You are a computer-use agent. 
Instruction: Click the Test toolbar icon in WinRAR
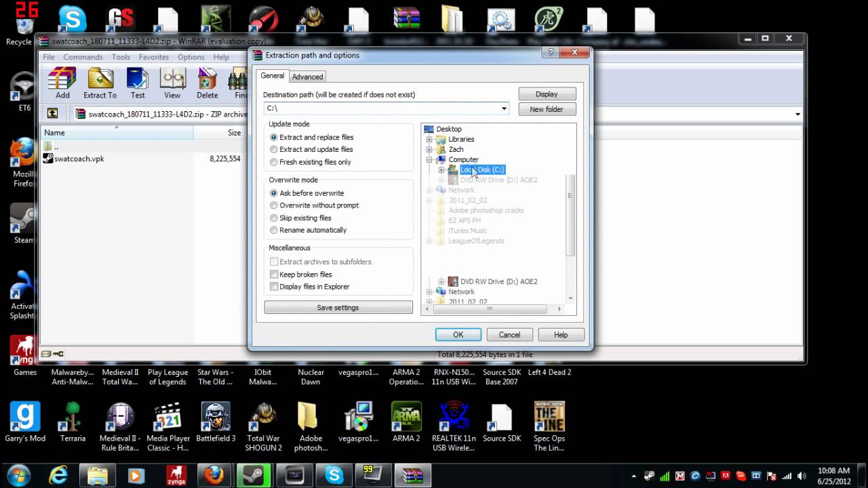(138, 83)
